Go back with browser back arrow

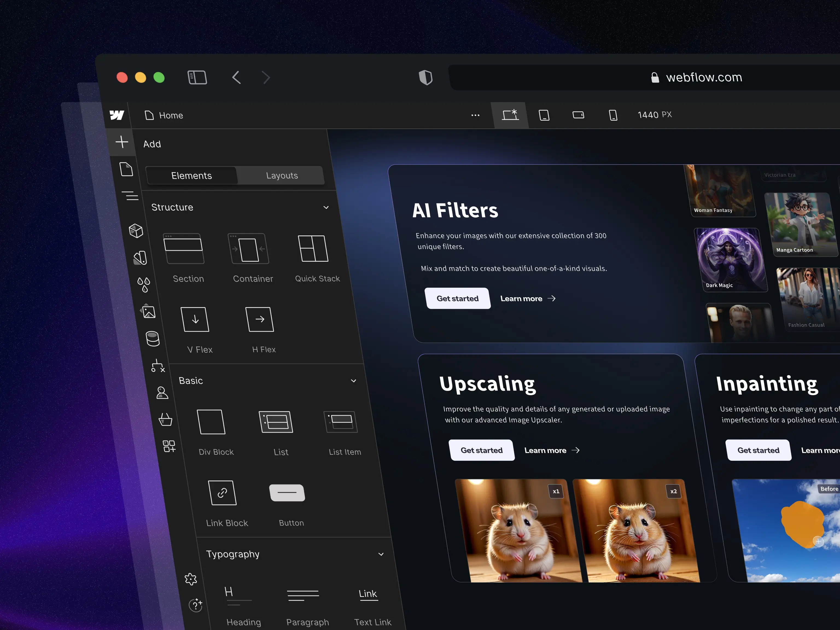[236, 77]
